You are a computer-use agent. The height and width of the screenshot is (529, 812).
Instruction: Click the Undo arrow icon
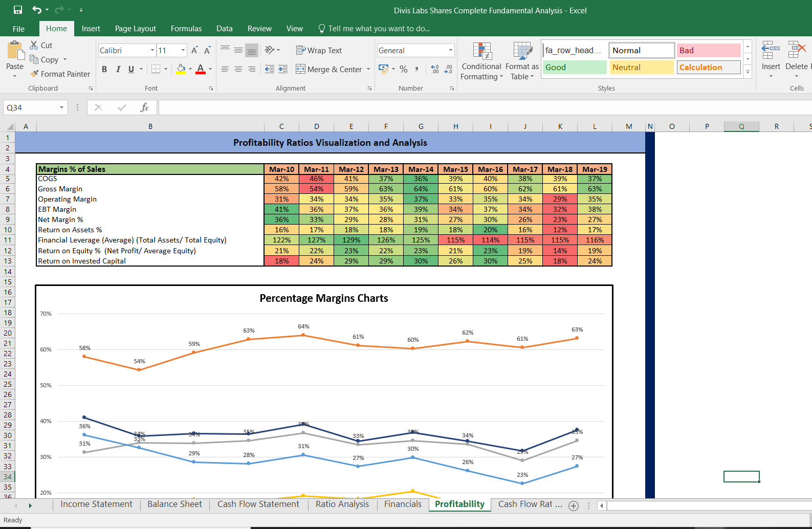click(37, 10)
